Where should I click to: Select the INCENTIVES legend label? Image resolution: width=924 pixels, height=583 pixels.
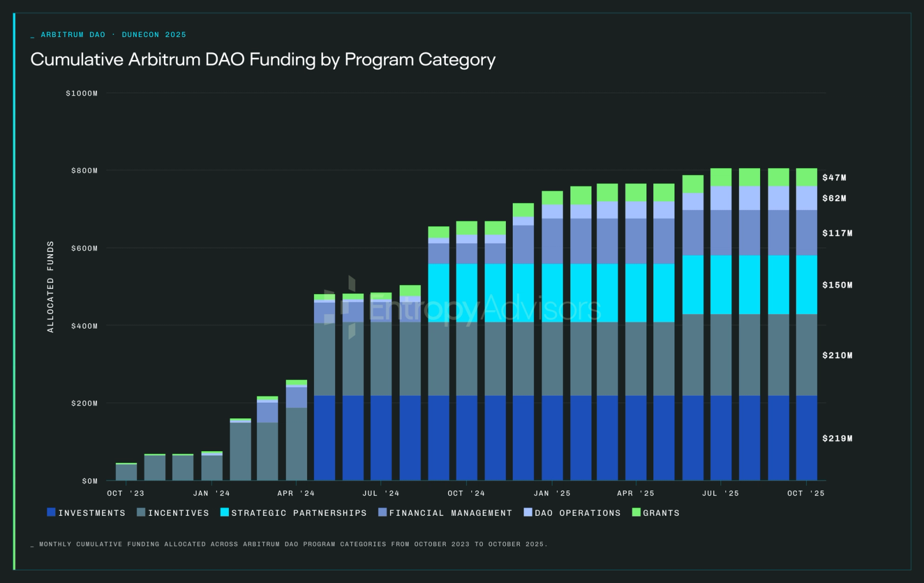[x=178, y=513]
